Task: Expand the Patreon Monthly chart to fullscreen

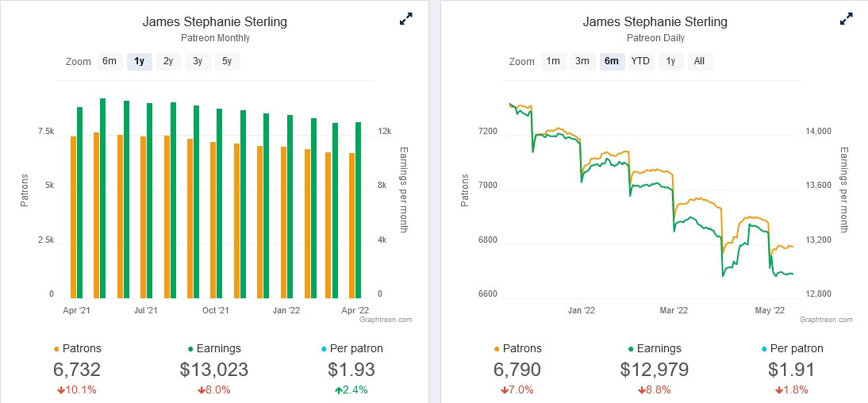Action: [405, 19]
